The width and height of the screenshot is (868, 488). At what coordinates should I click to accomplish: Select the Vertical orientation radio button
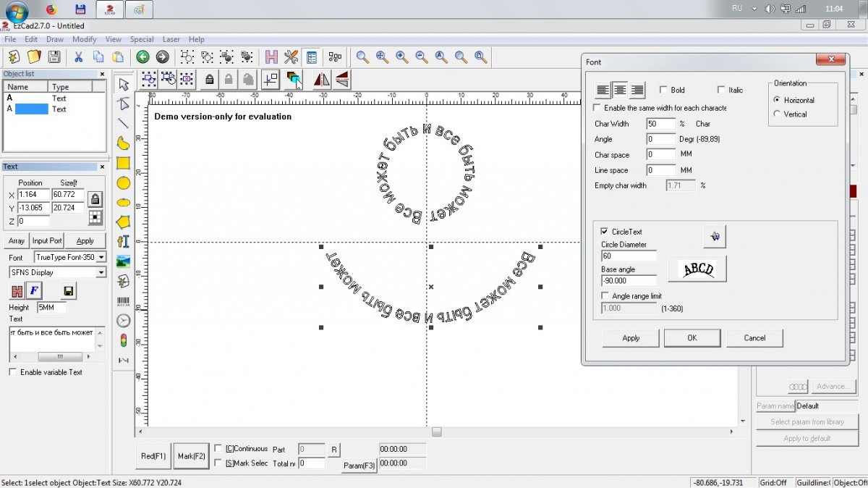(778, 114)
